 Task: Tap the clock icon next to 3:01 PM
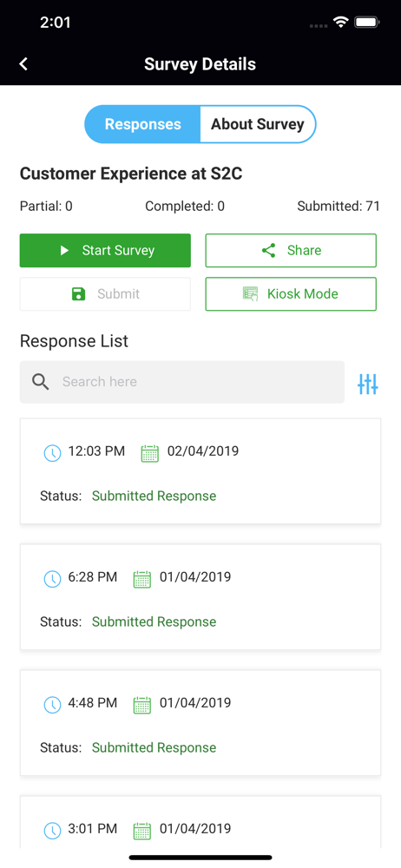tap(52, 830)
